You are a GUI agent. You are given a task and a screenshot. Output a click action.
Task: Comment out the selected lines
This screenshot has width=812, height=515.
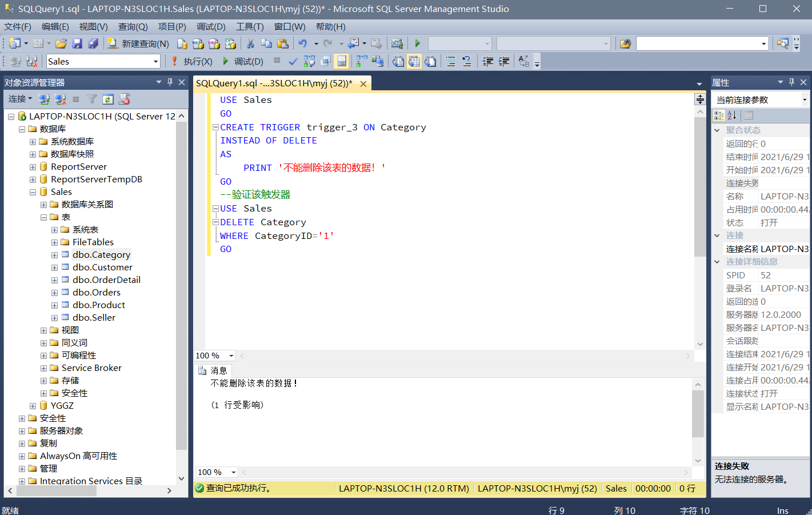451,61
